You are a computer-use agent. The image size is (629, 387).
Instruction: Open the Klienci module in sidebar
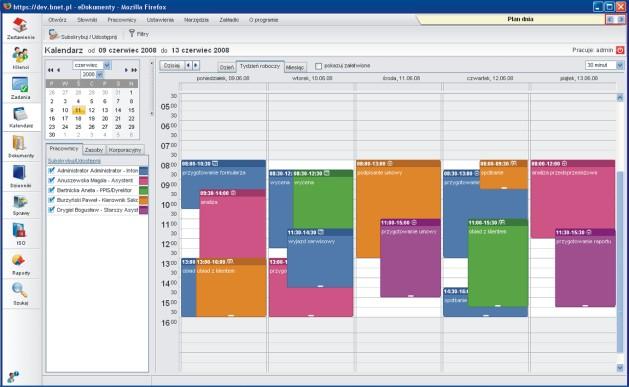20,58
